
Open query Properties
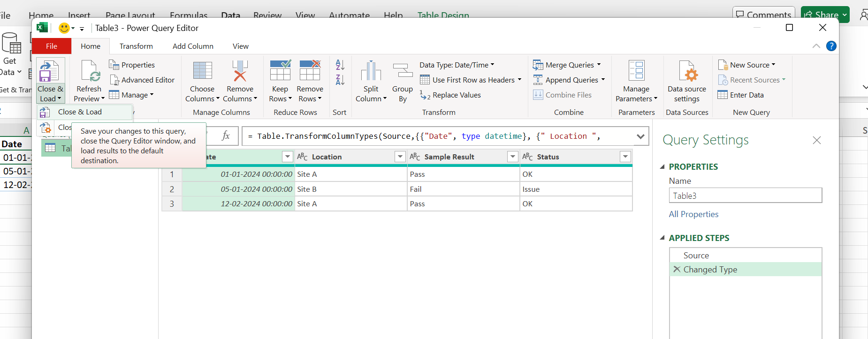click(x=132, y=65)
